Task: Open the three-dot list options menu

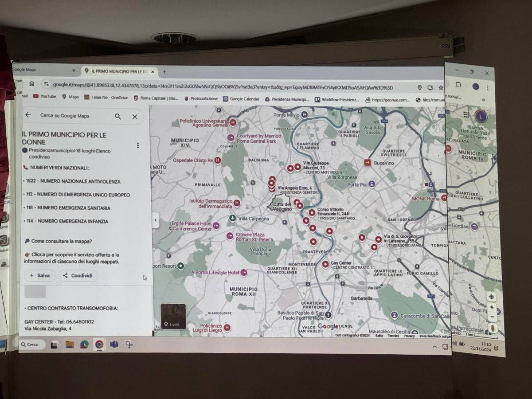Action: [x=138, y=145]
